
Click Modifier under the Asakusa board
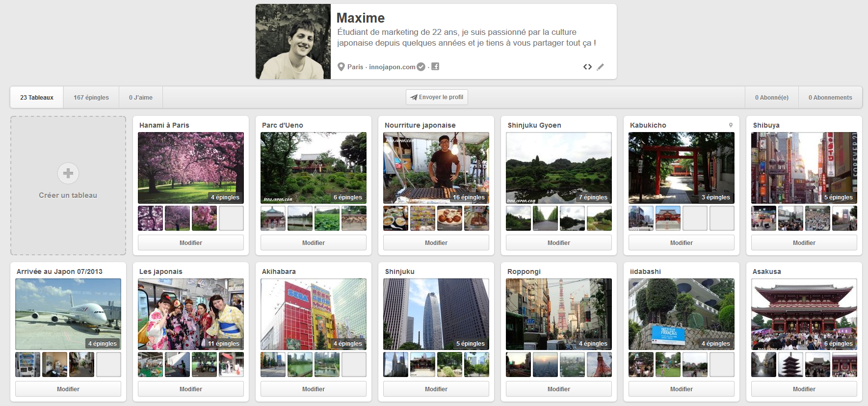(804, 389)
